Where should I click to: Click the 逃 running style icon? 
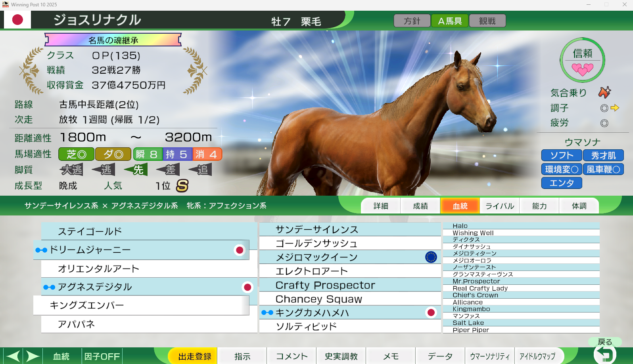click(x=104, y=170)
